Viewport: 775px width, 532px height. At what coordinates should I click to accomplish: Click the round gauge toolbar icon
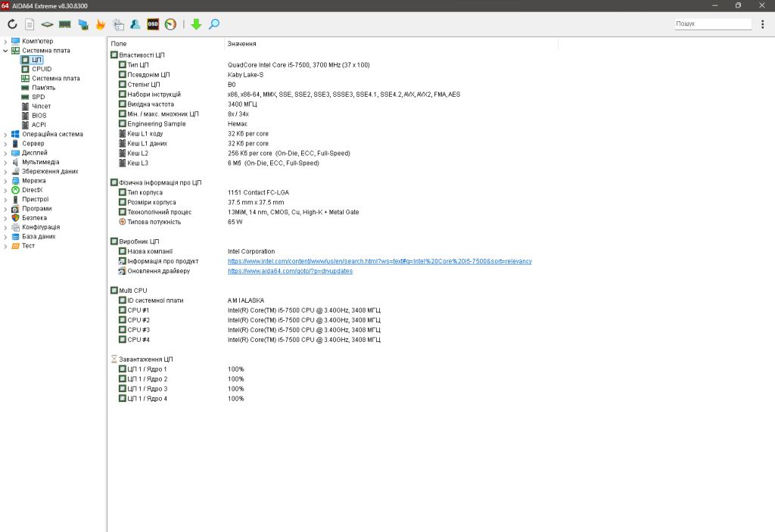pyautogui.click(x=170, y=24)
